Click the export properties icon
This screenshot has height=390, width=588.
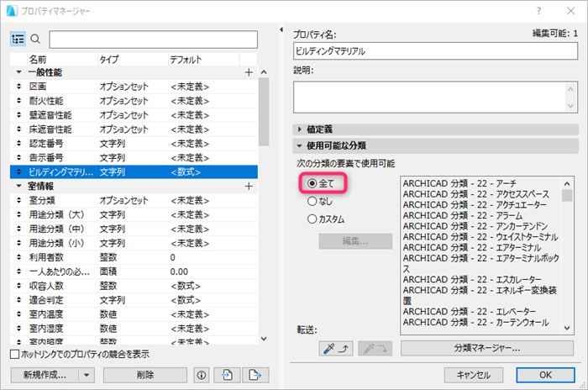[255, 375]
